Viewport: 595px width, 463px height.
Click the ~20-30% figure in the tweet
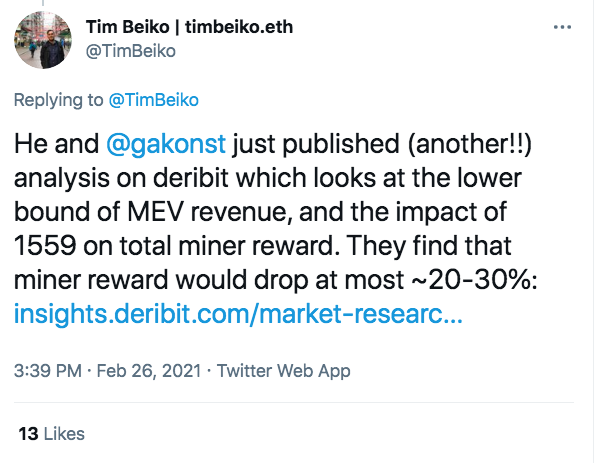474,280
